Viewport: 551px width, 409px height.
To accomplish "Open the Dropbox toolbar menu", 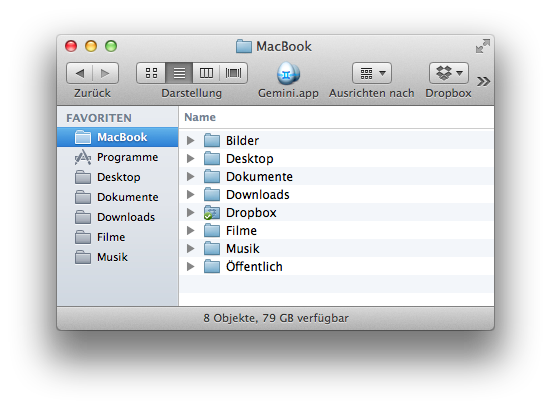I will pos(449,73).
